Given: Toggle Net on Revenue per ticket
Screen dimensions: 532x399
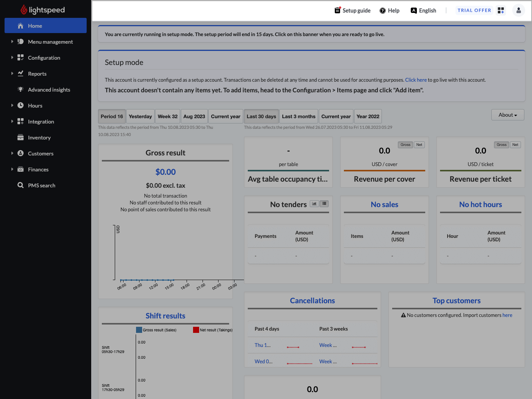Looking at the screenshot, I should (x=515, y=145).
